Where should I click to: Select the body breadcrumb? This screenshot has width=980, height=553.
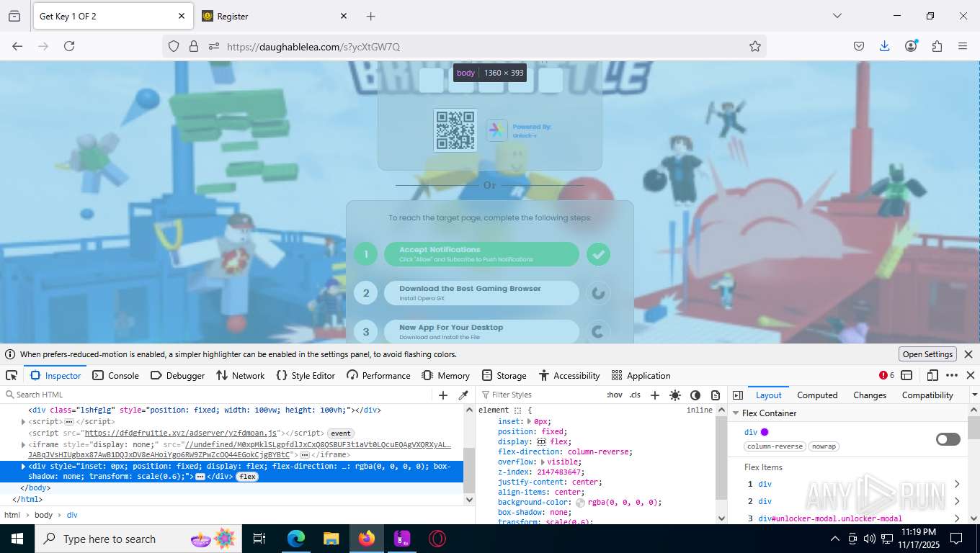(x=44, y=515)
